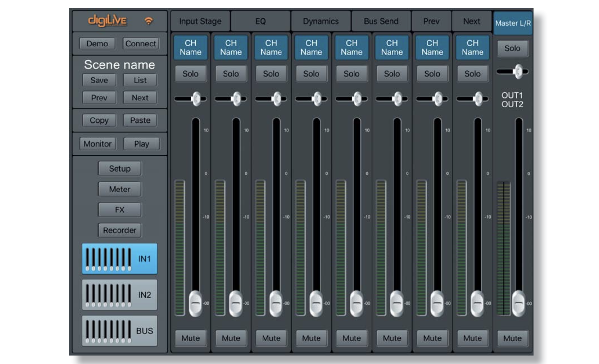Solo the sixth channel
This screenshot has height=364, width=599.
point(392,74)
